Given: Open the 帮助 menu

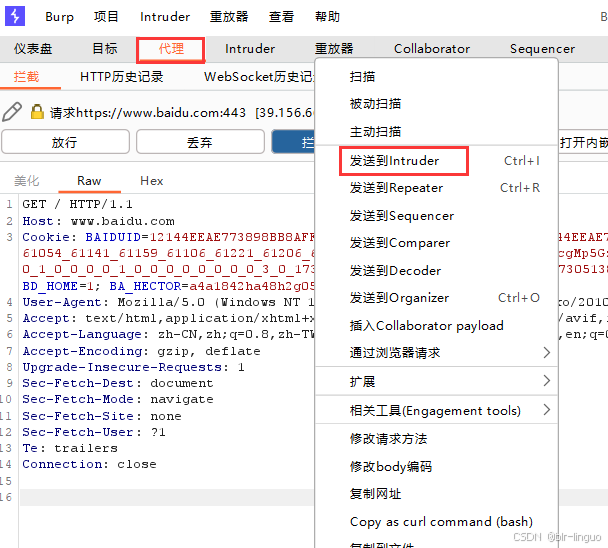Looking at the screenshot, I should 327,17.
